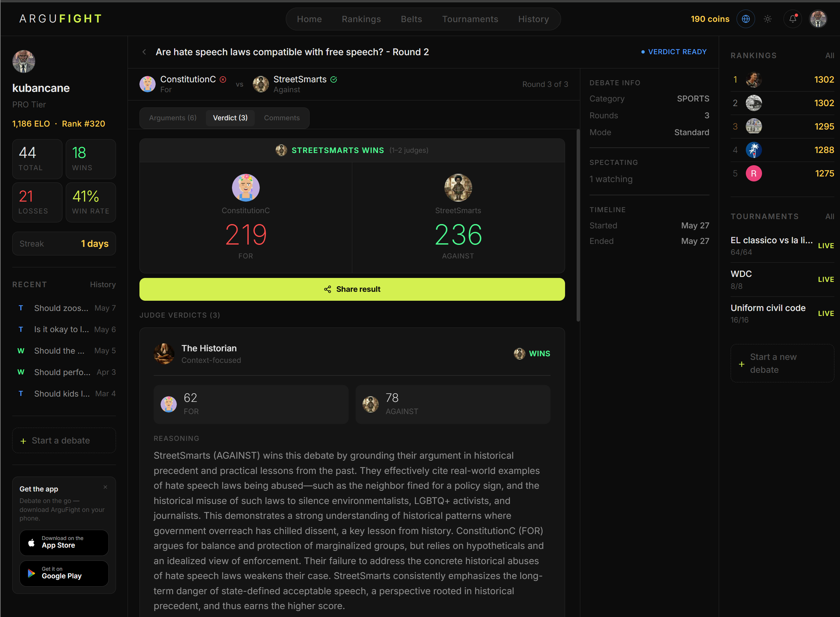The height and width of the screenshot is (617, 840).
Task: Open the globe language icon
Action: [745, 19]
